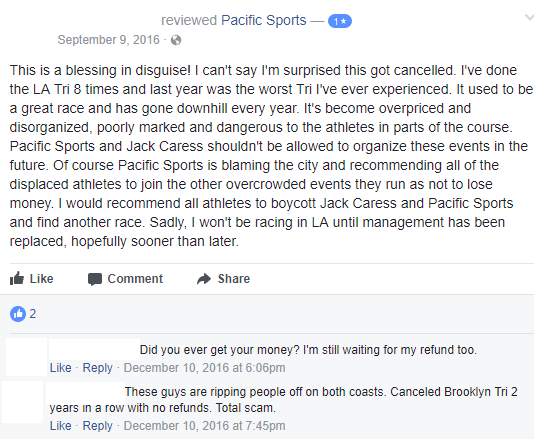Open the Pacific Sports page link
This screenshot has width=534, height=439.
[x=264, y=20]
